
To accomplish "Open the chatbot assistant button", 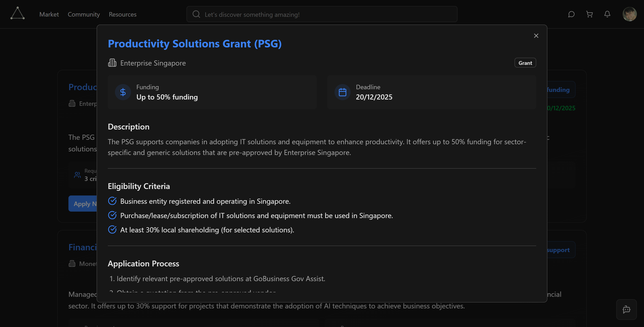I will click(626, 310).
